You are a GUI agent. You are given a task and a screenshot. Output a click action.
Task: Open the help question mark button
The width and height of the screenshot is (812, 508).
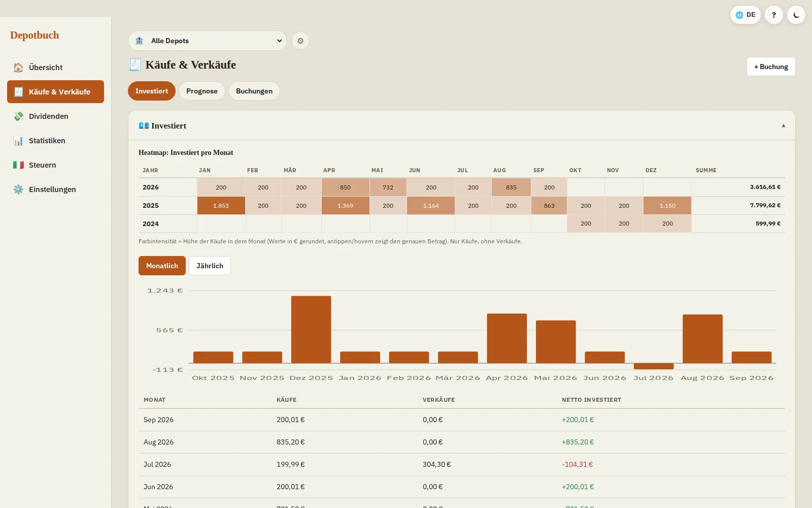(773, 15)
